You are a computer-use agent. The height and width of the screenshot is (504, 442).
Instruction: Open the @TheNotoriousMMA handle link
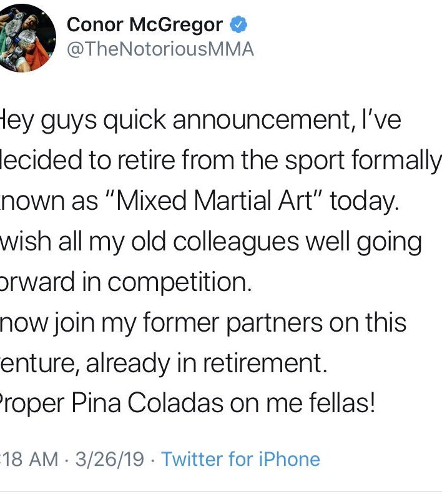[x=160, y=50]
